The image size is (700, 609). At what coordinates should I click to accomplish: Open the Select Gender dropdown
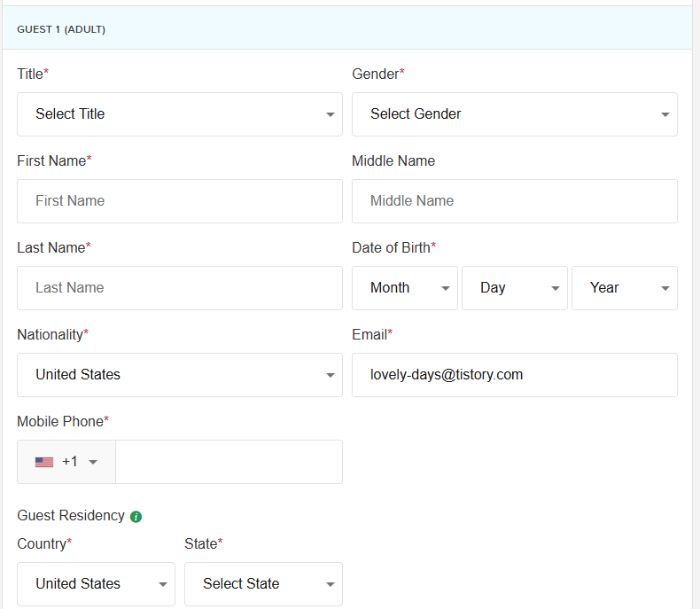(x=514, y=114)
